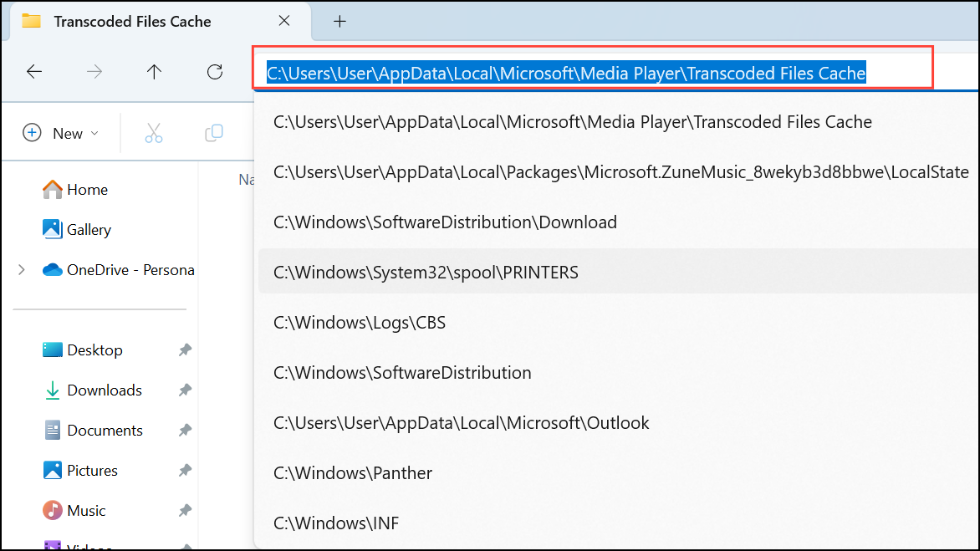Open Downloads in the sidebar
The height and width of the screenshot is (551, 980).
tap(93, 390)
